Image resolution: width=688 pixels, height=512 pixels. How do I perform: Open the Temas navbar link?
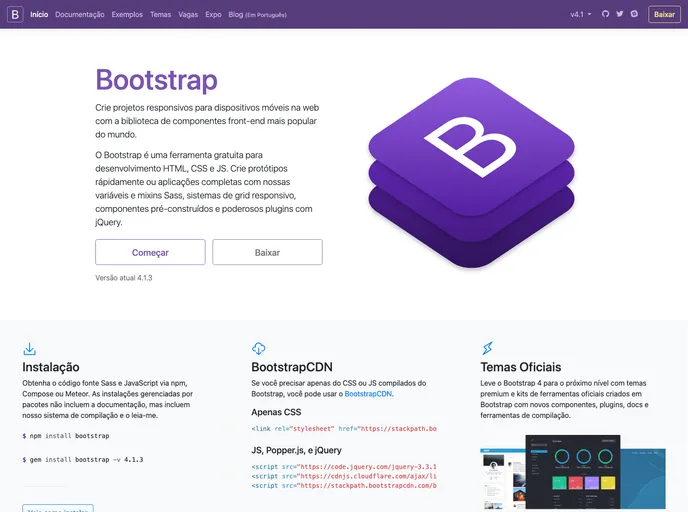click(160, 15)
